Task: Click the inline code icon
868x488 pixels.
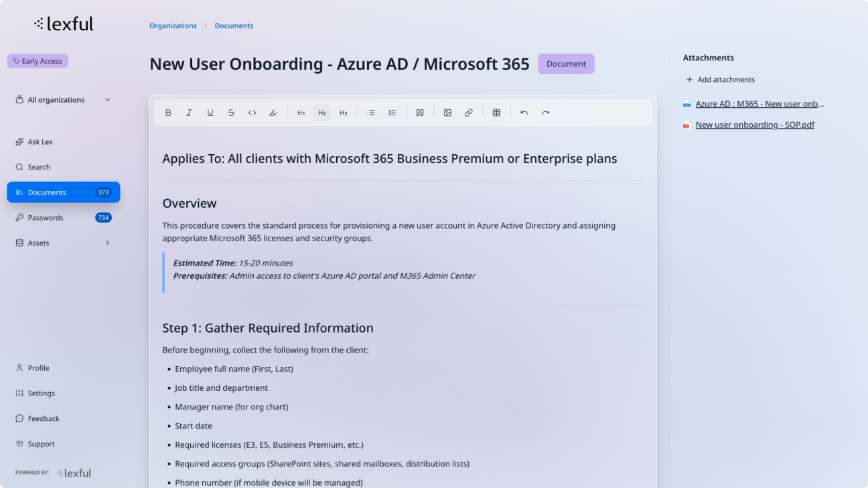Action: point(252,113)
